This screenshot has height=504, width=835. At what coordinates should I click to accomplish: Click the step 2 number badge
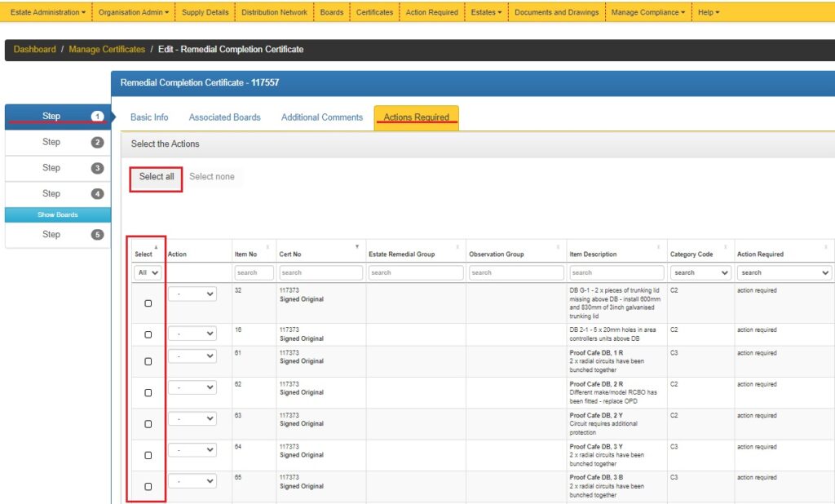[97, 143]
